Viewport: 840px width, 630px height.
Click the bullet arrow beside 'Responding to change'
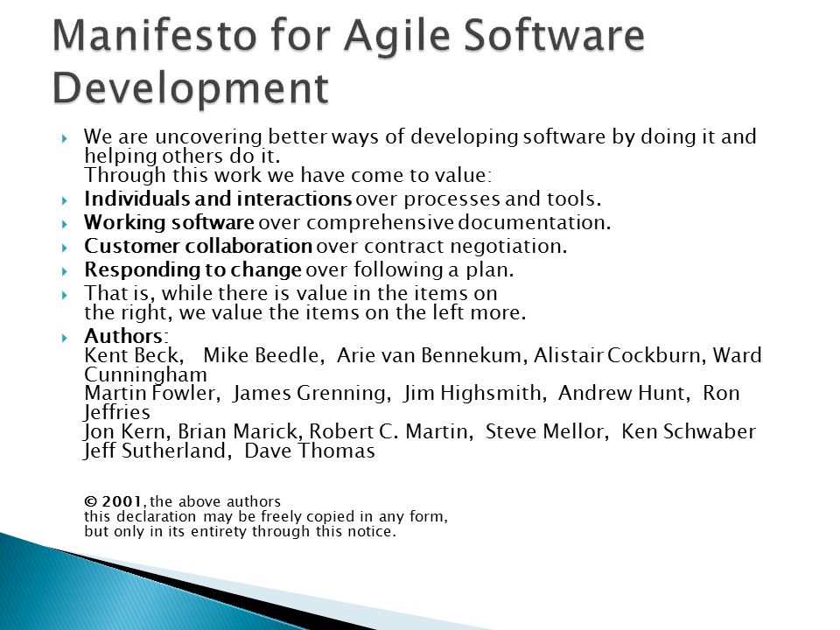tap(65, 271)
